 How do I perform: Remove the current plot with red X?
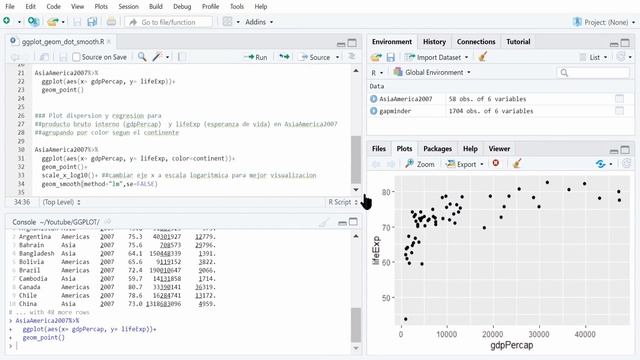pos(496,163)
